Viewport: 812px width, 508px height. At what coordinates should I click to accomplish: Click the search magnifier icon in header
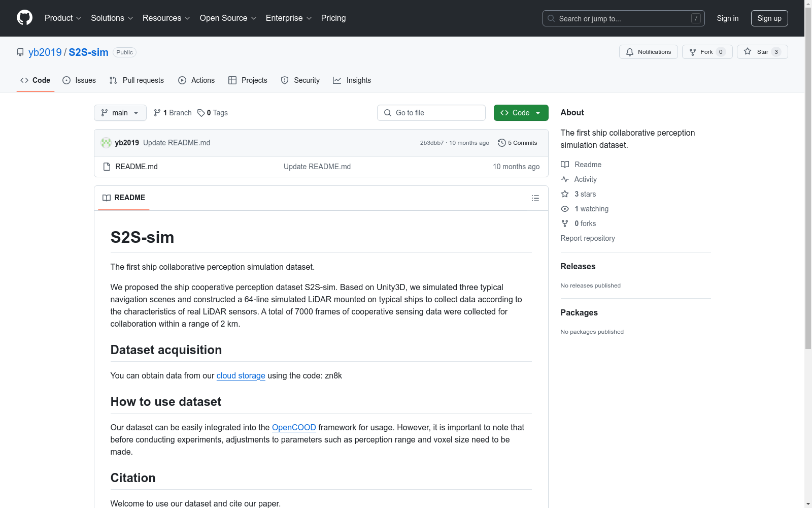[x=551, y=18]
